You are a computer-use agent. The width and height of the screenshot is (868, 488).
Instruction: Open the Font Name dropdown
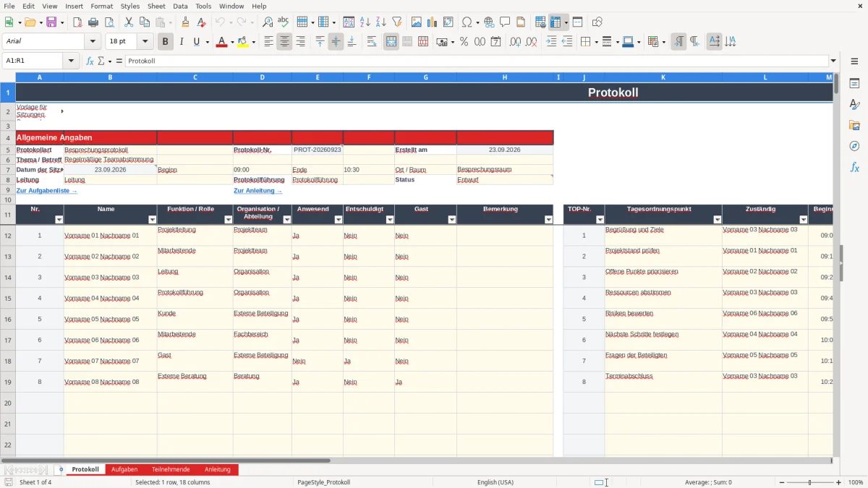click(x=94, y=42)
